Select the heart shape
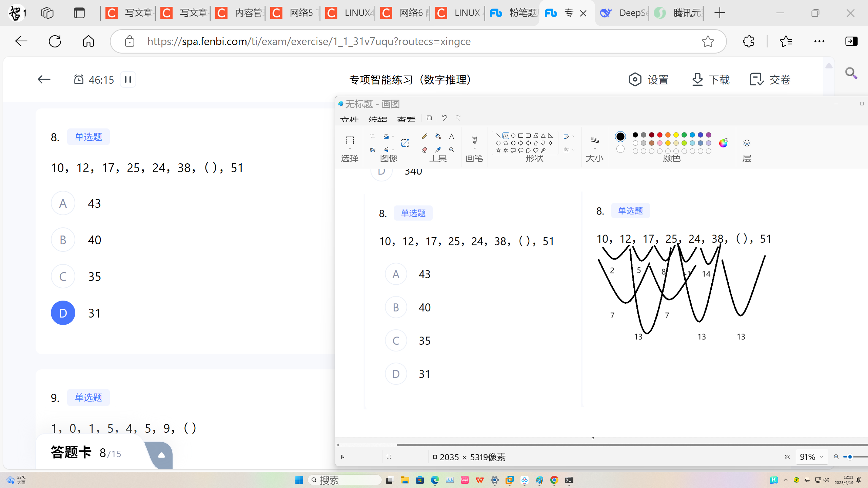Image resolution: width=868 pixels, height=488 pixels. 536,150
